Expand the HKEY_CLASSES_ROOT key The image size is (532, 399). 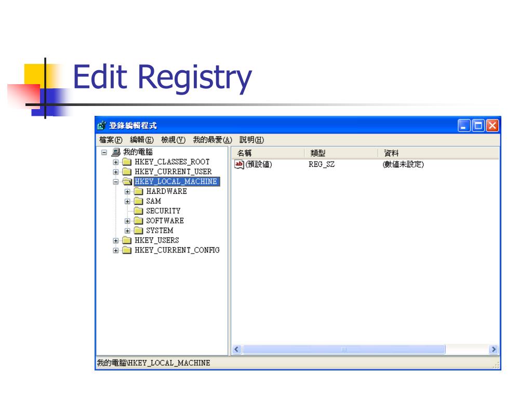click(116, 162)
